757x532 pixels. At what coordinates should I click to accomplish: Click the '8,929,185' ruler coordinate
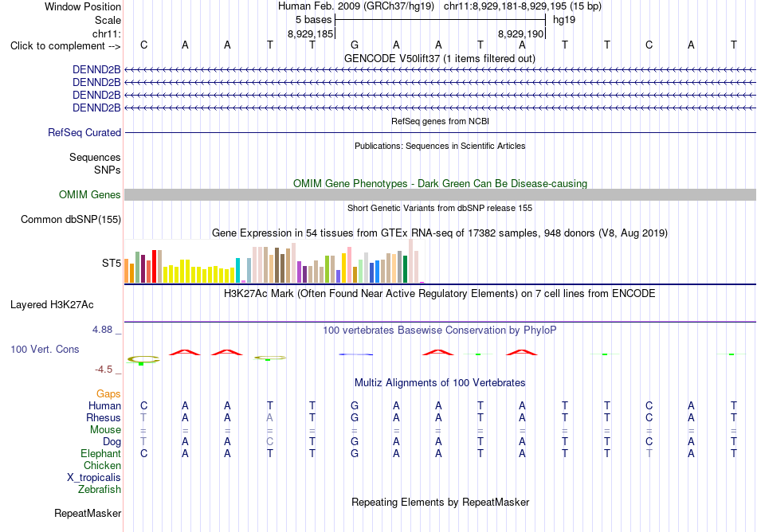pos(311,33)
